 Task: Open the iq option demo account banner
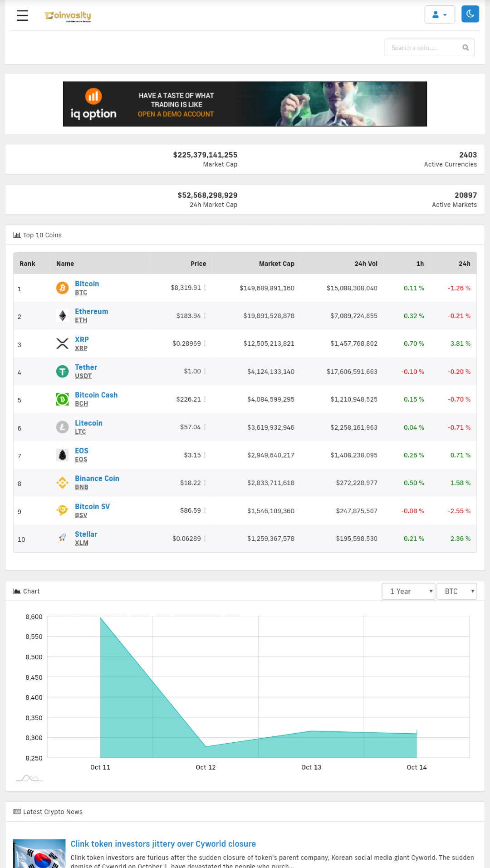pyautogui.click(x=245, y=104)
